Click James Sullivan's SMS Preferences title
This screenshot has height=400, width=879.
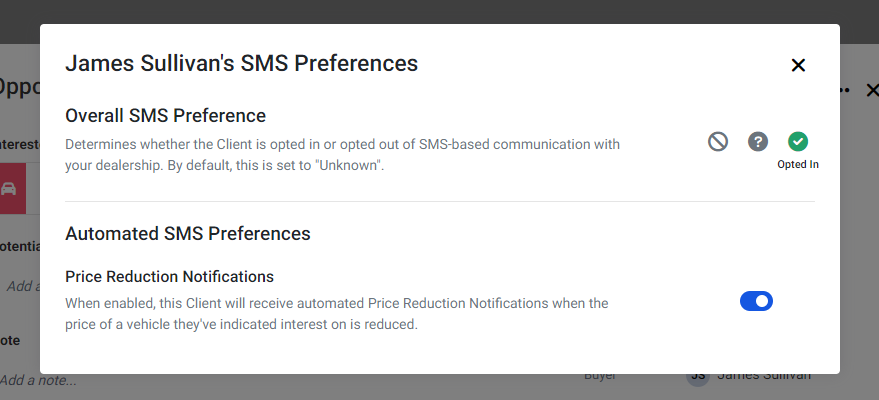(242, 63)
